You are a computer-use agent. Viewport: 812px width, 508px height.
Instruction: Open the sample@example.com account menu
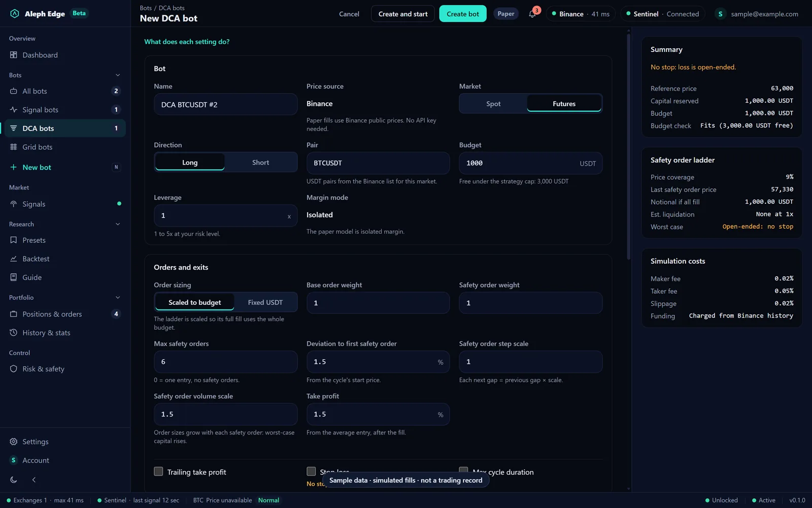pos(757,14)
